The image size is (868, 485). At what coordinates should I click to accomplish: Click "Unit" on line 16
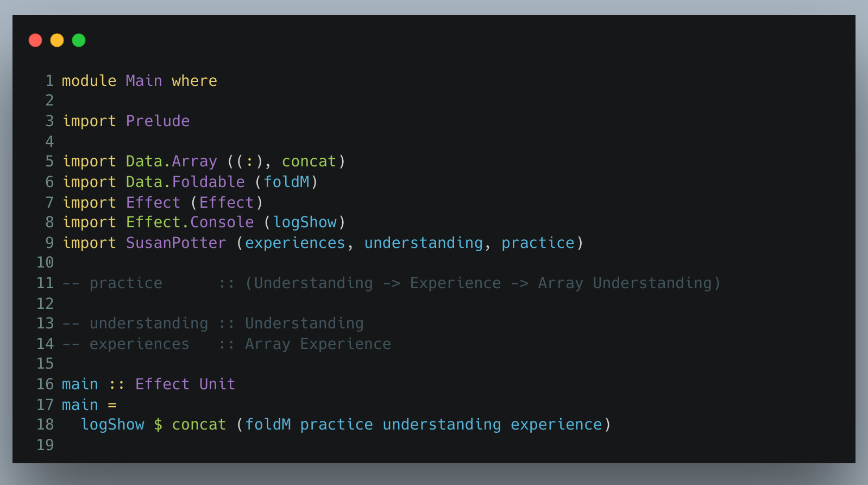tap(217, 384)
